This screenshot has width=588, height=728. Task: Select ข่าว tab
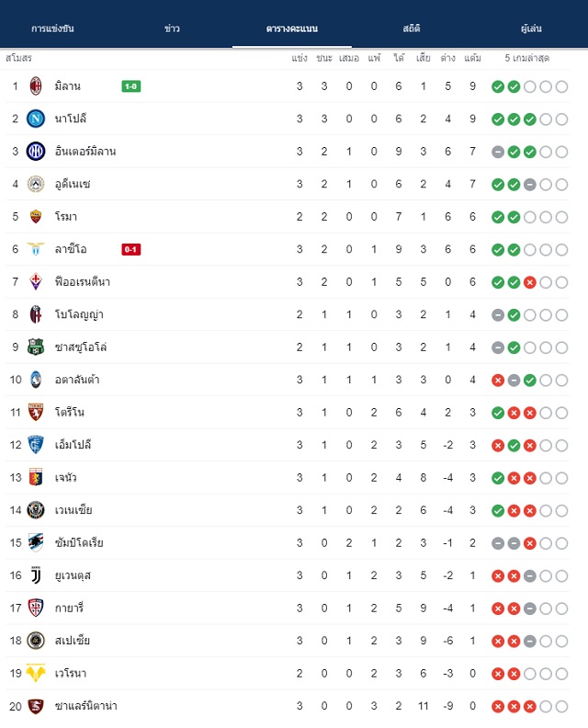tap(172, 28)
